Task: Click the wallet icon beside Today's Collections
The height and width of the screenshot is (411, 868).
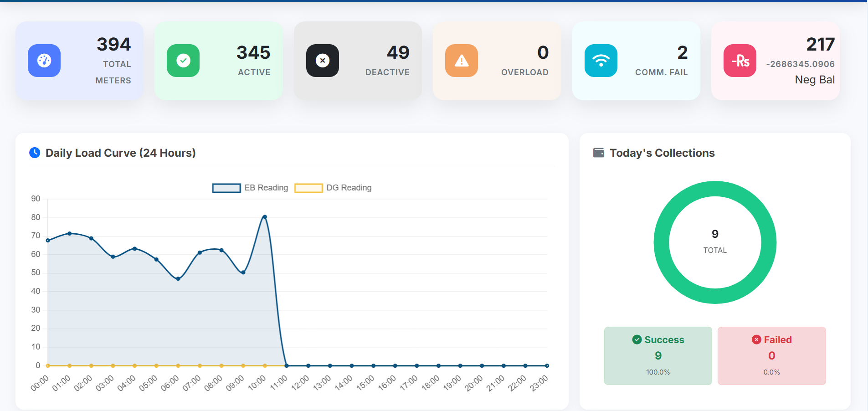Action: [x=599, y=153]
